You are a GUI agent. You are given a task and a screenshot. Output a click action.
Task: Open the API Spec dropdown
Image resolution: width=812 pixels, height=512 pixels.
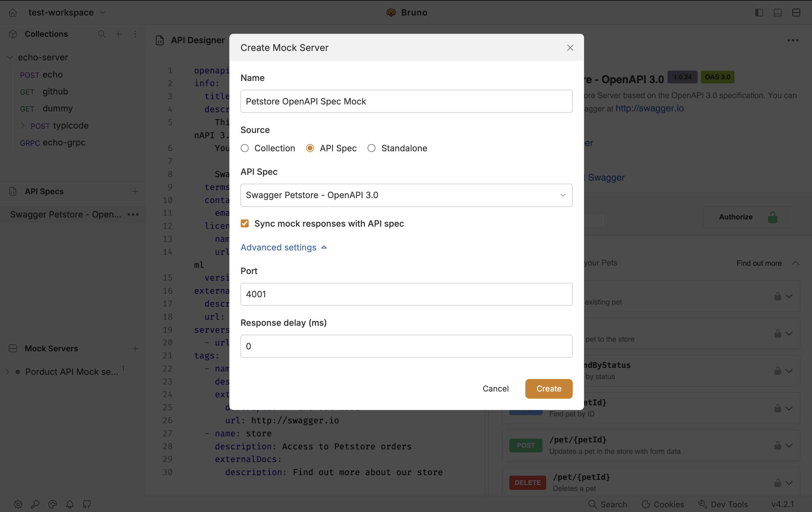[x=406, y=195]
